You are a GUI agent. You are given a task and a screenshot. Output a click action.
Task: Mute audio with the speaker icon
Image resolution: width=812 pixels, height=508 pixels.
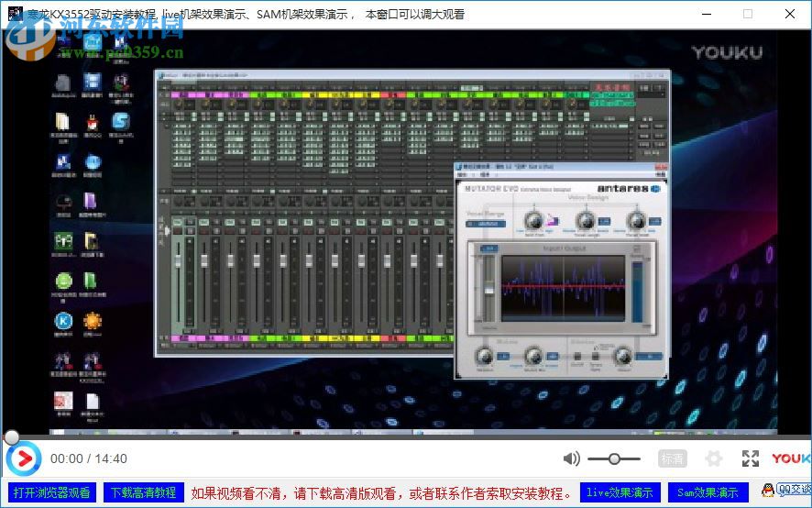coord(572,458)
